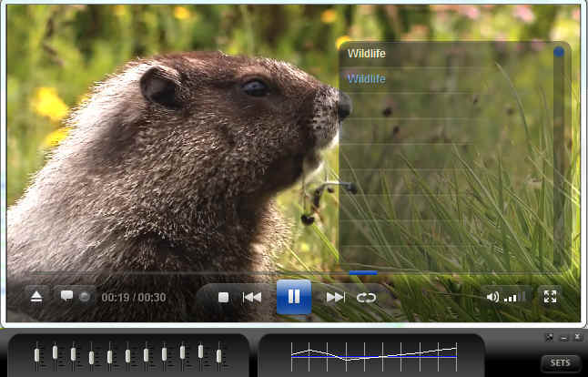Screen dimensions: 588x377
Task: Click the Wildlife playlist title header
Action: click(367, 54)
